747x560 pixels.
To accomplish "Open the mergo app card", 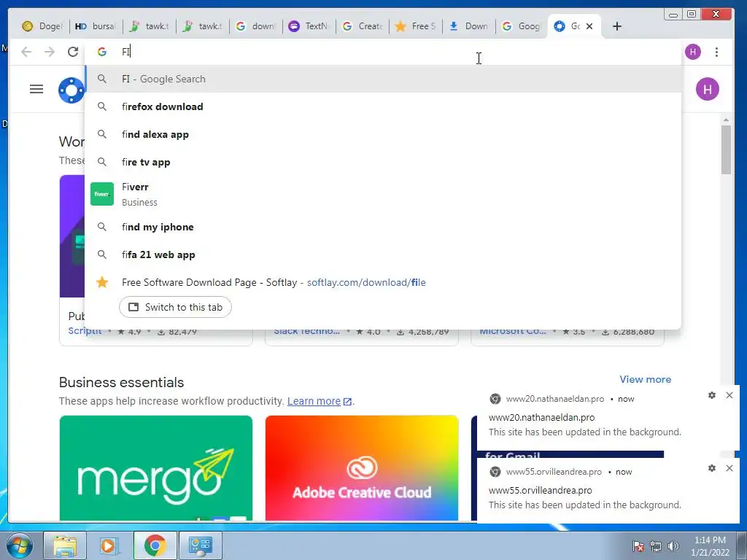I will click(156, 468).
